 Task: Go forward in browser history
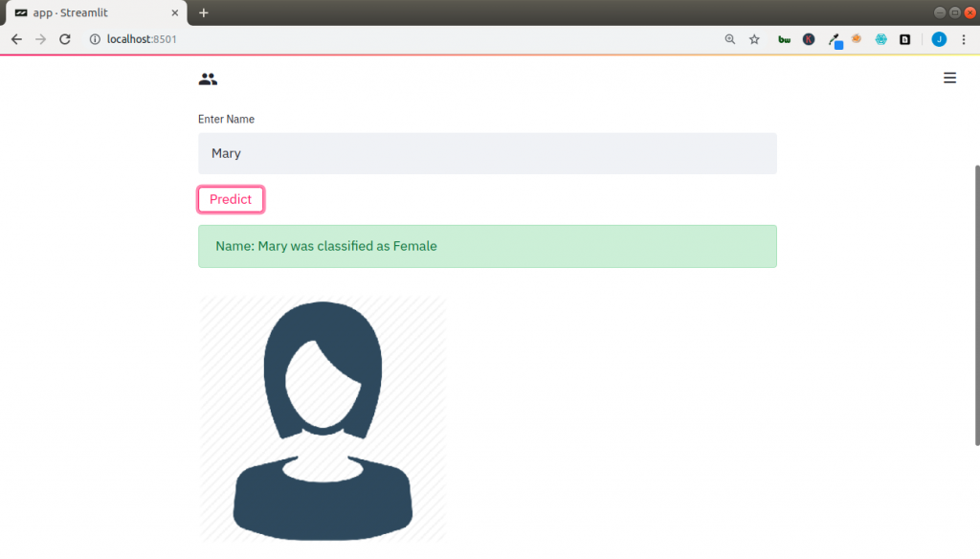pos(40,39)
